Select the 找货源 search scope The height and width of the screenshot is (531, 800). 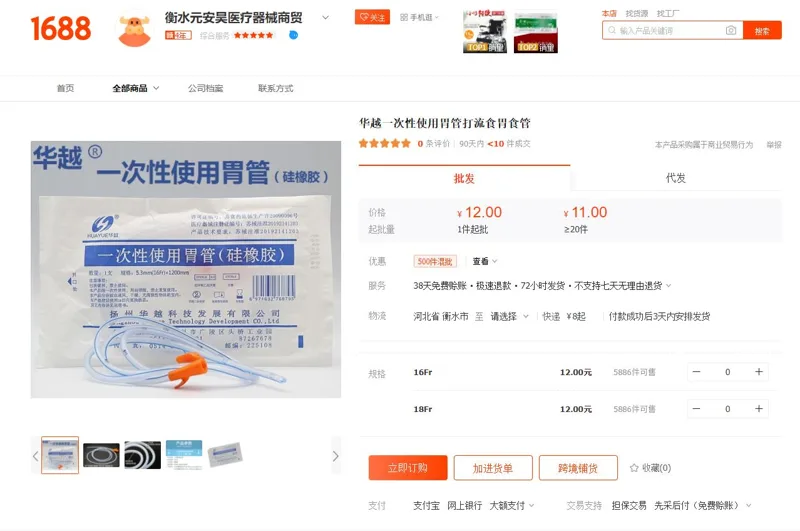637,14
